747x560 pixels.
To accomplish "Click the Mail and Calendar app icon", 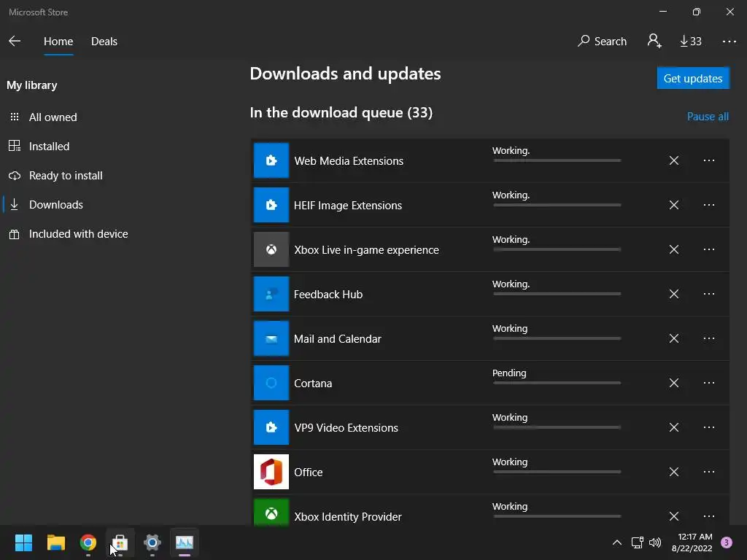I will pos(271,338).
